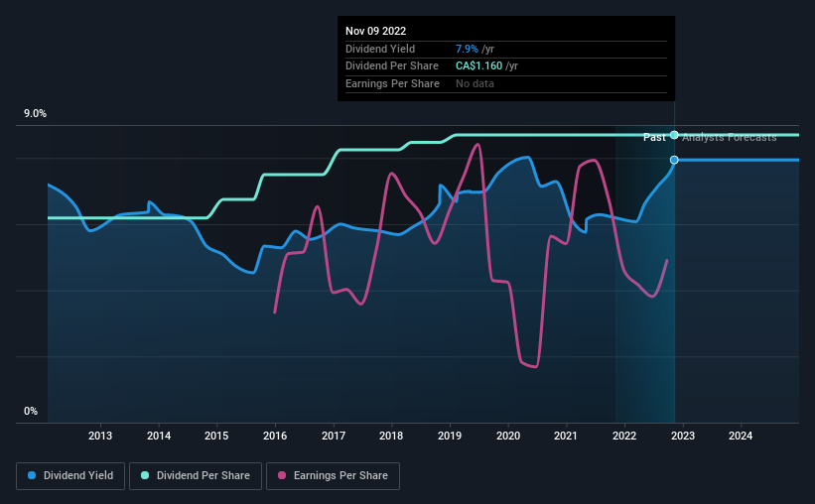Click the teal dividend per share marker point
The image size is (815, 504).
(674, 135)
